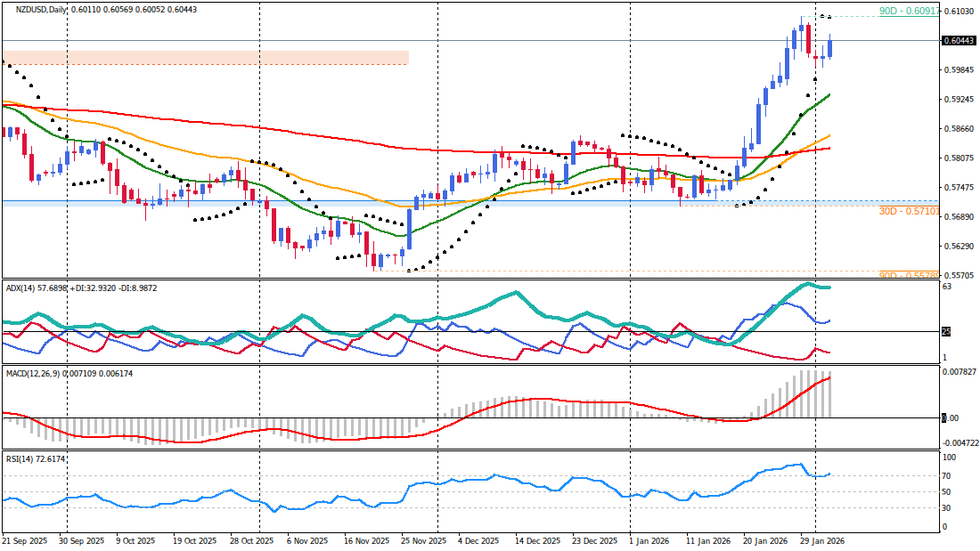Viewport: 980px width, 551px height.
Task: Click the 19 Oct 2025 date label
Action: [x=194, y=541]
